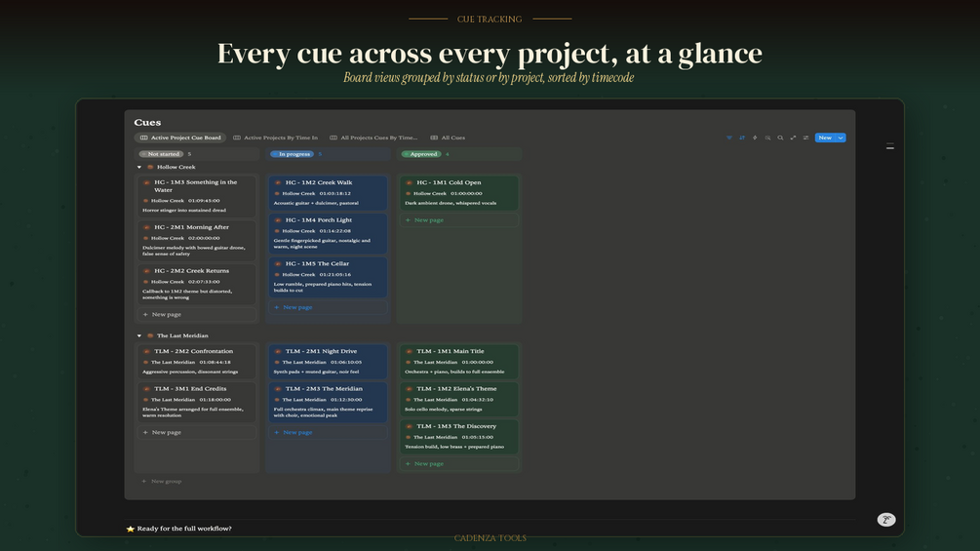The height and width of the screenshot is (551, 980).
Task: Click the page icon on TLM - 2M2 Confrontation
Action: 147,351
